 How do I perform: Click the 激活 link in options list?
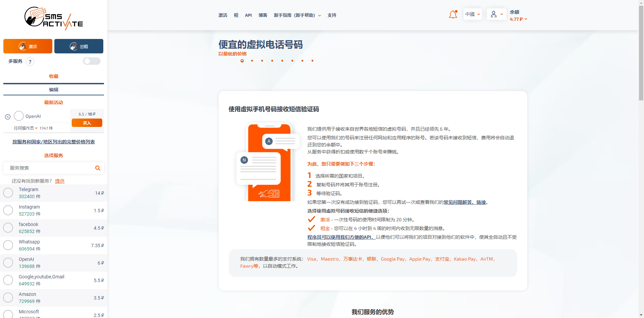[x=325, y=220]
